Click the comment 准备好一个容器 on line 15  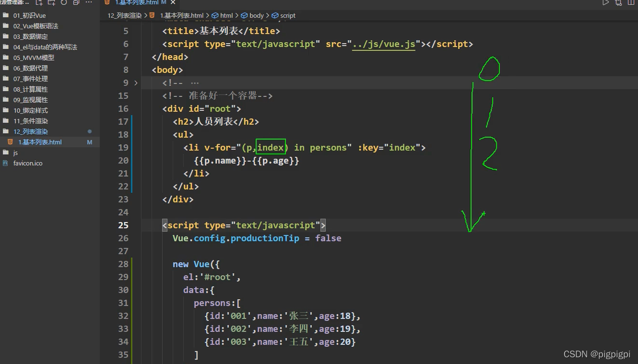223,96
